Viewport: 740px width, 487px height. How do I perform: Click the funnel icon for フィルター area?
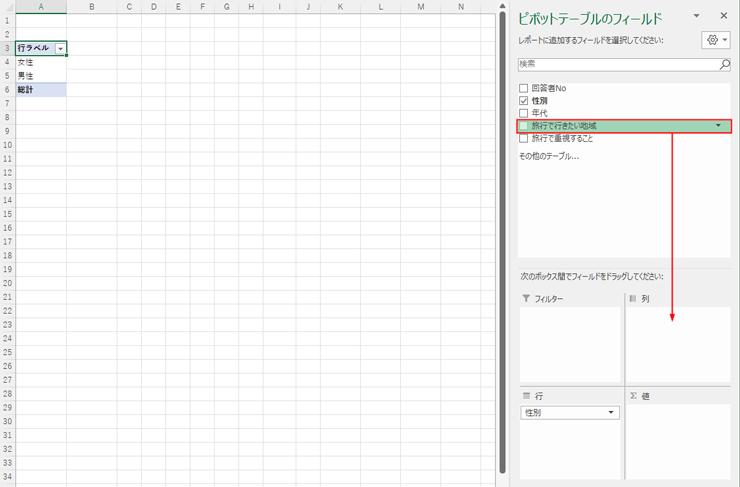click(526, 299)
